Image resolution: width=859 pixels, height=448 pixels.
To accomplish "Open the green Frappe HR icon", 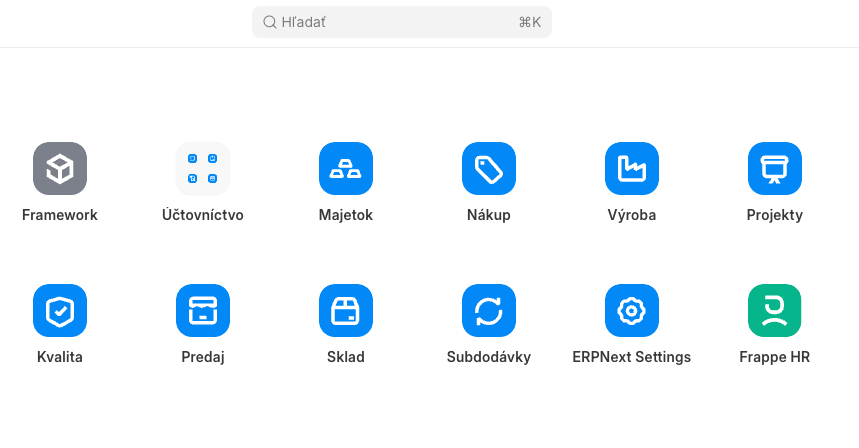I will point(775,311).
